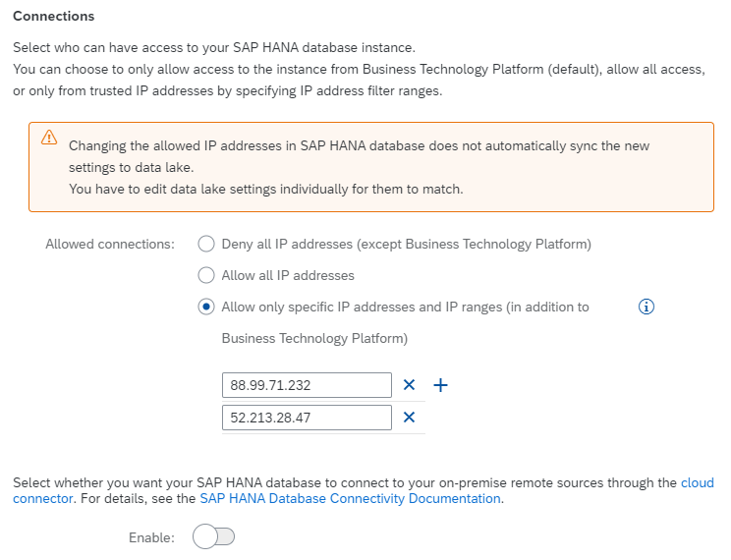Click 'You have to edit data lake settings' line

[x=265, y=189]
